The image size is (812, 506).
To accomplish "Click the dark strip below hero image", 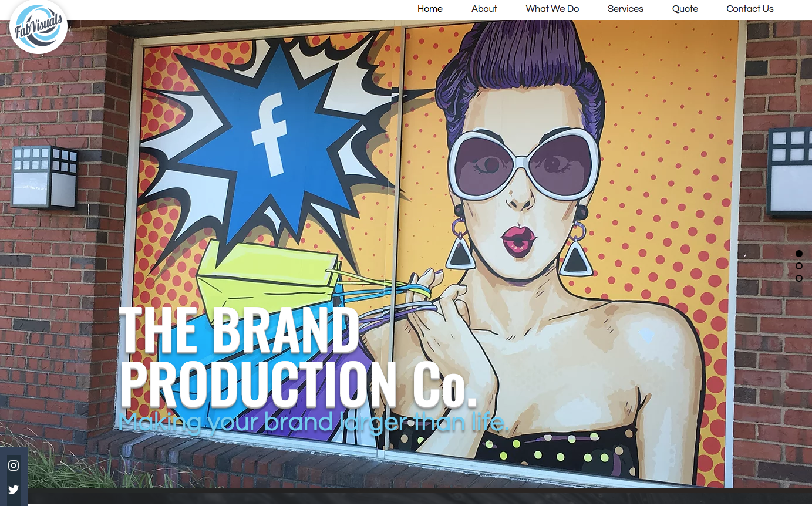I will [x=420, y=497].
